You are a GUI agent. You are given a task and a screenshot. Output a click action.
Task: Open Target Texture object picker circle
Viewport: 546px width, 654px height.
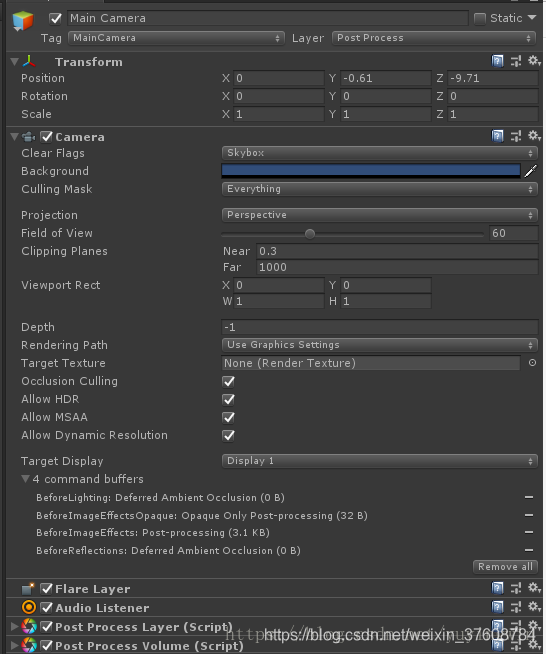[532, 363]
